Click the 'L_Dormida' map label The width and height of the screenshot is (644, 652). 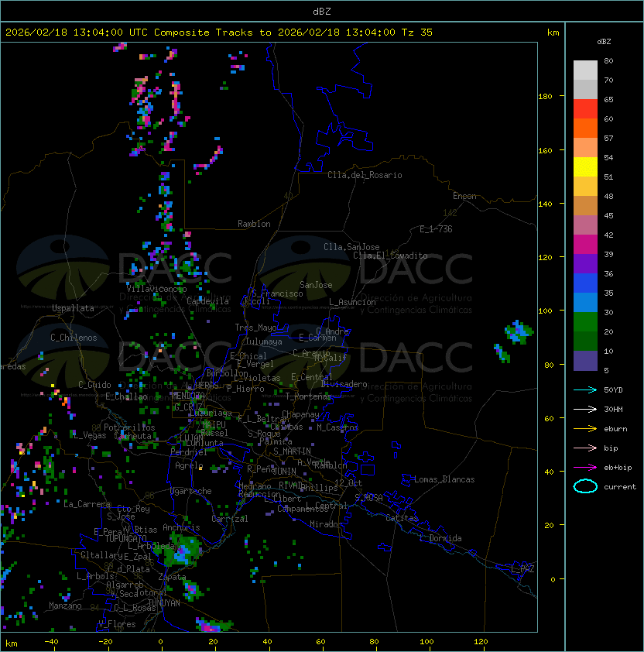pos(440,538)
